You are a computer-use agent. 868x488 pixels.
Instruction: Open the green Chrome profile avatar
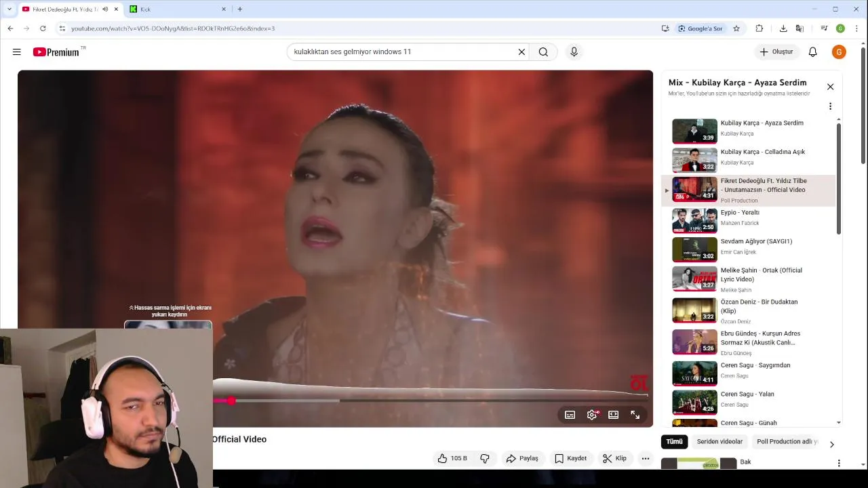(x=840, y=28)
